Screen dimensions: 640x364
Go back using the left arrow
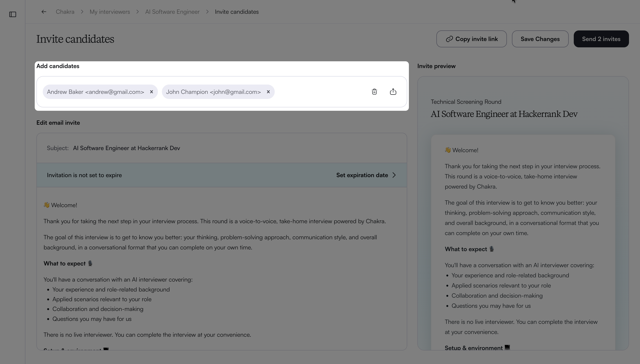click(x=44, y=12)
